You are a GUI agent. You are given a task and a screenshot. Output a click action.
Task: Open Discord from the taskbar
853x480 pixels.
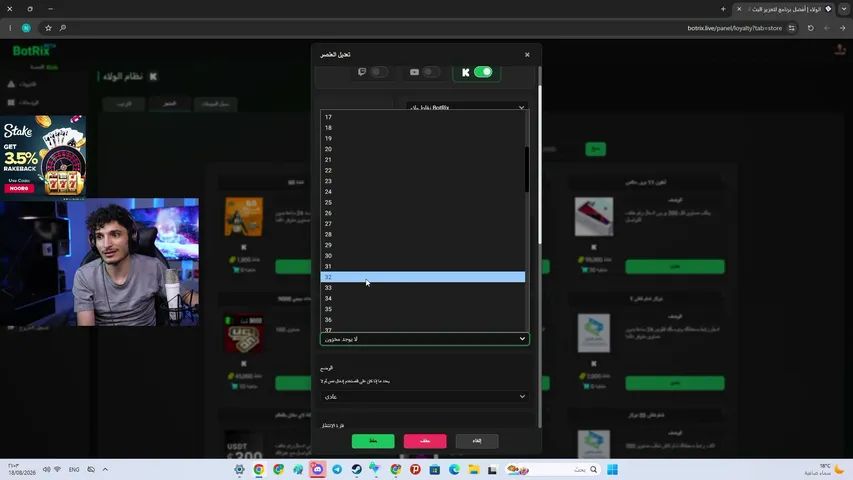coord(317,469)
